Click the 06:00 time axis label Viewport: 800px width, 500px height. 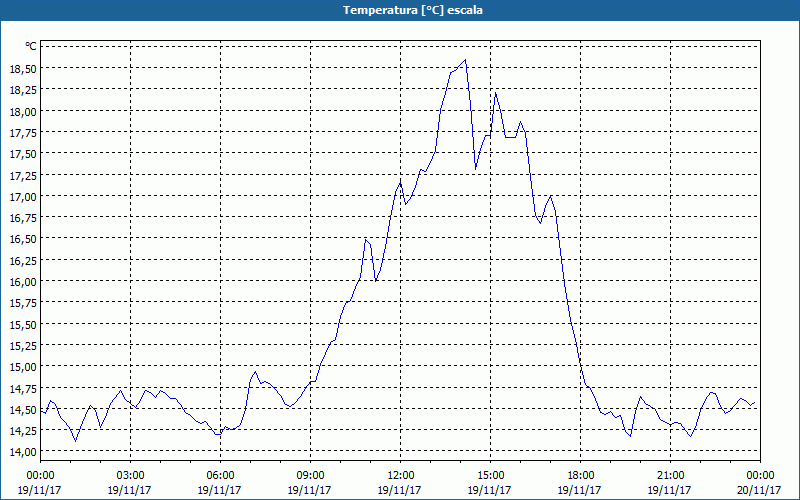[221, 475]
